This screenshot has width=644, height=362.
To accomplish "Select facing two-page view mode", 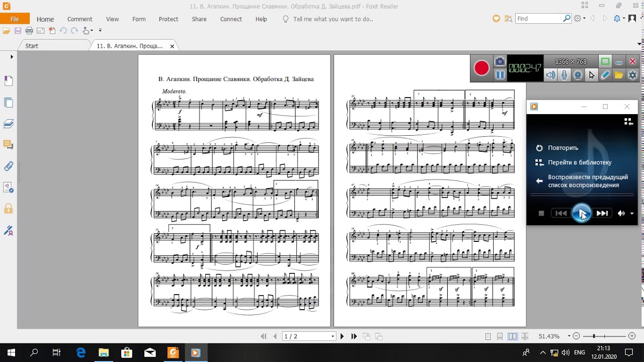I will (512, 336).
